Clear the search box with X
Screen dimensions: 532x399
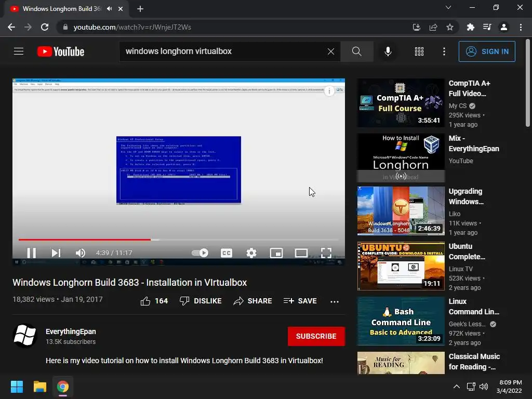pos(331,51)
